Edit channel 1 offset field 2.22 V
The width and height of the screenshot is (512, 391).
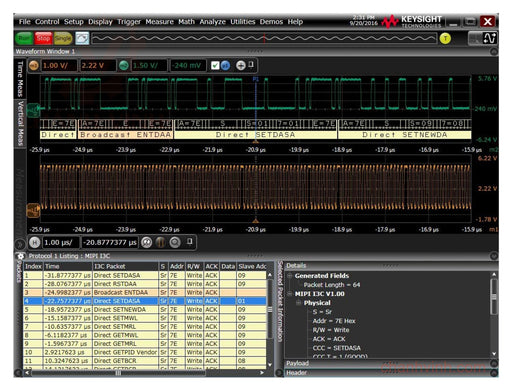pos(98,65)
